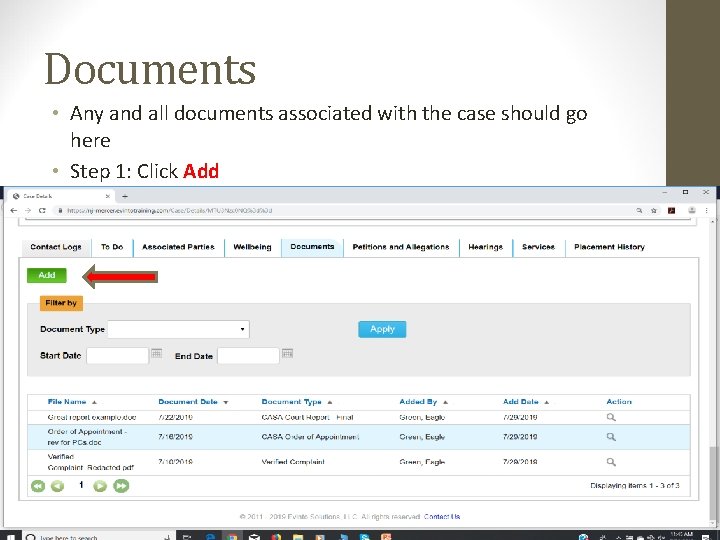Open the browser three-dot menu
The height and width of the screenshot is (540, 720).
[707, 210]
